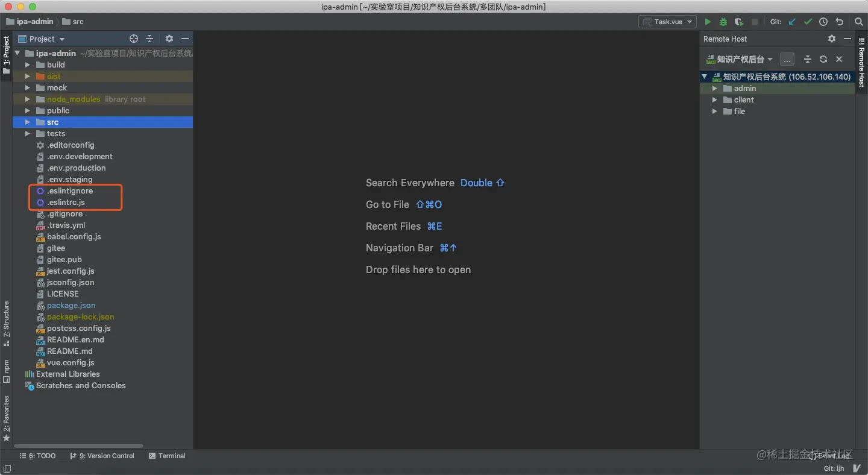Refresh the Remote Host tree
The image size is (868, 475).
[823, 59]
